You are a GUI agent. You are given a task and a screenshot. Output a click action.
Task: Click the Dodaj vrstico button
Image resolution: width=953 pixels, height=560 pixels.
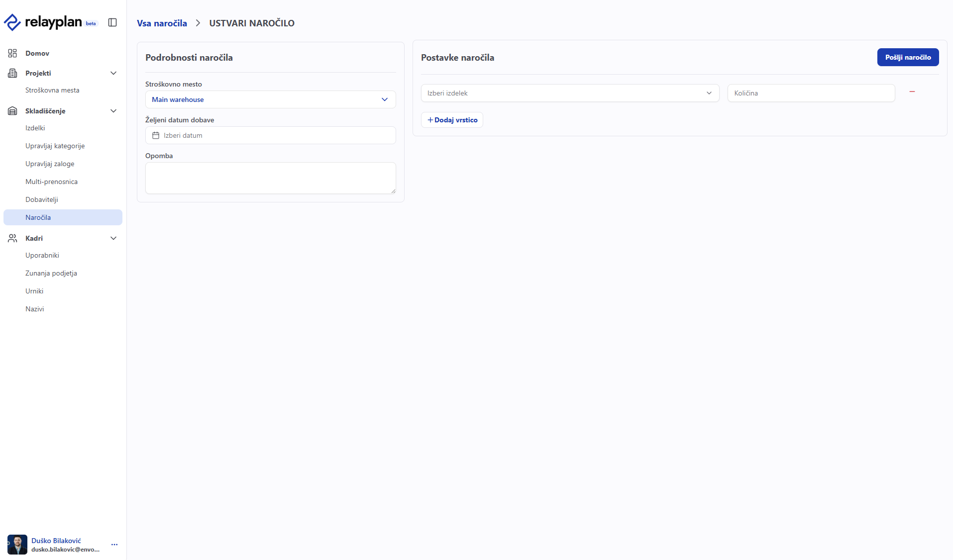pyautogui.click(x=452, y=120)
